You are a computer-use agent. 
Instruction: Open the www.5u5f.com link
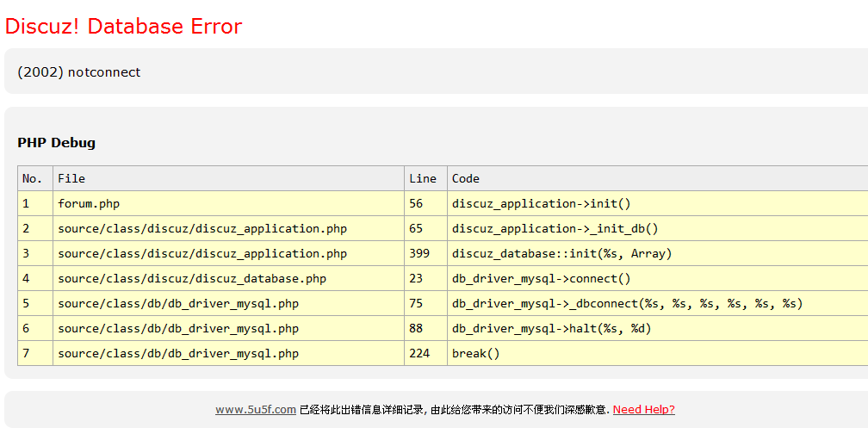click(255, 410)
